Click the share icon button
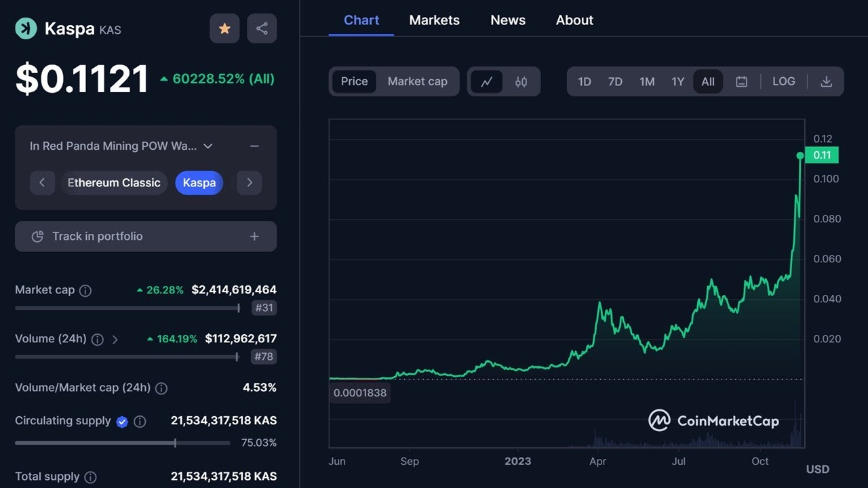Image resolution: width=868 pixels, height=488 pixels. point(262,28)
